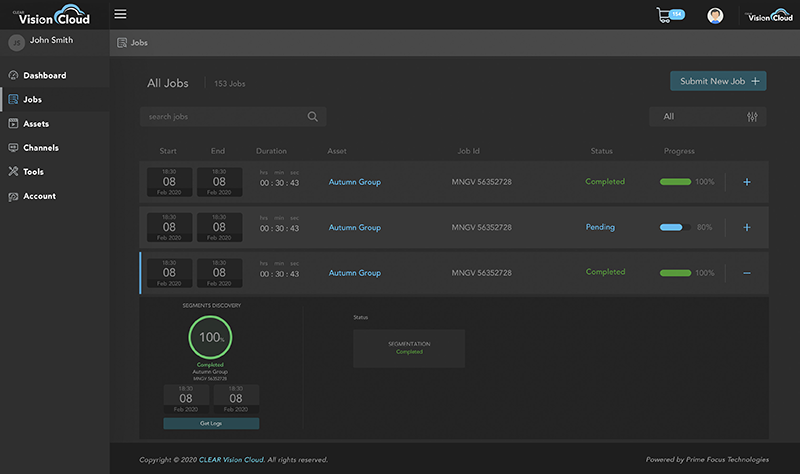This screenshot has width=800, height=474.
Task: Go to Account in the sidebar
Action: click(39, 196)
